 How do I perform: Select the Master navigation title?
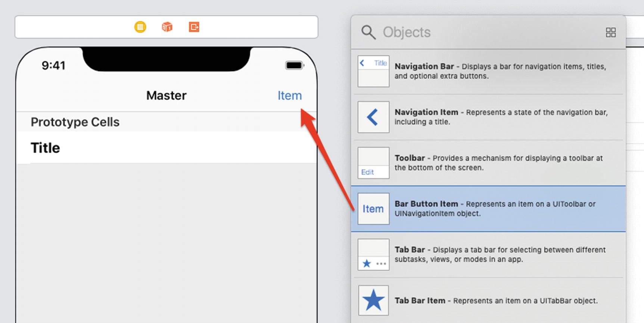pos(166,96)
